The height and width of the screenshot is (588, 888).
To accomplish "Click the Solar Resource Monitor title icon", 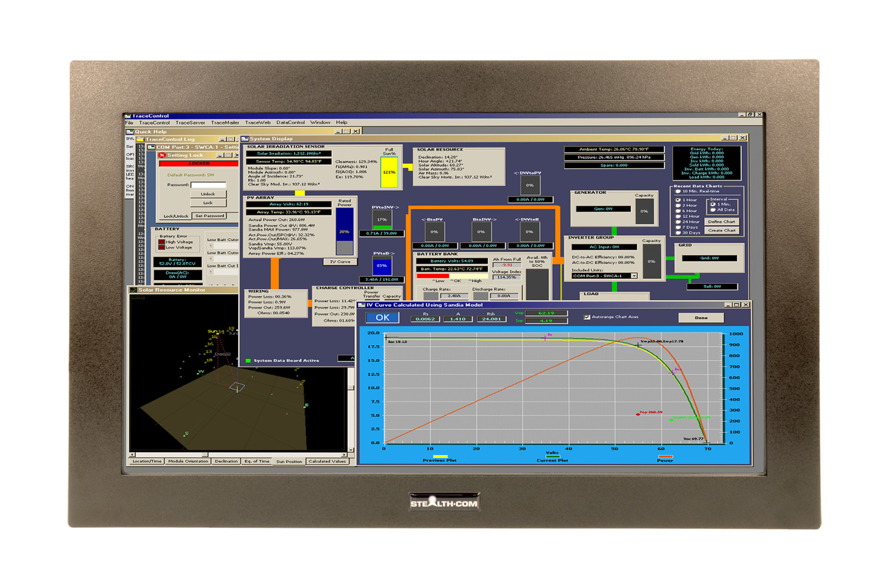I will tap(133, 290).
